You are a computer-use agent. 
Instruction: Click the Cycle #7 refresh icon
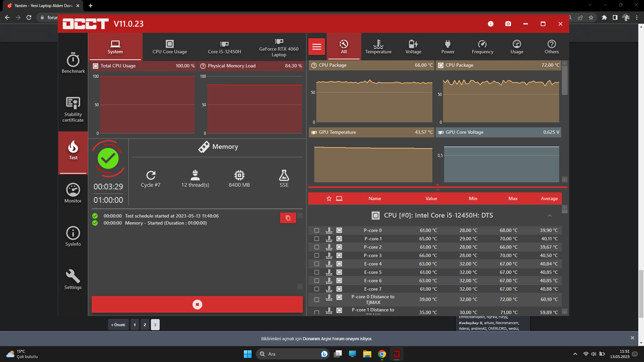point(151,175)
